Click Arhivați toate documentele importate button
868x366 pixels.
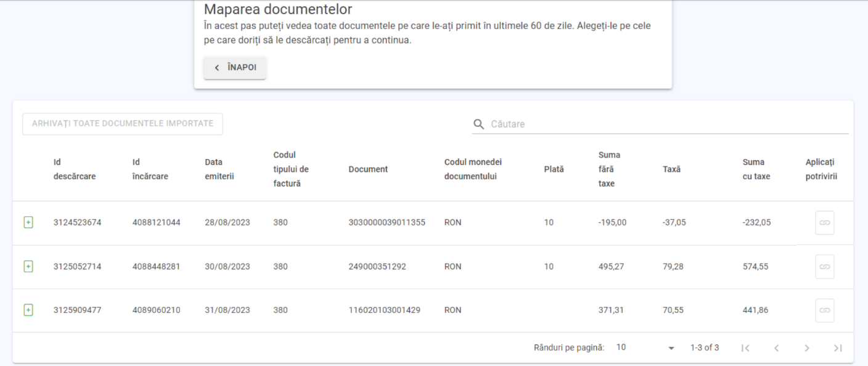pyautogui.click(x=123, y=124)
